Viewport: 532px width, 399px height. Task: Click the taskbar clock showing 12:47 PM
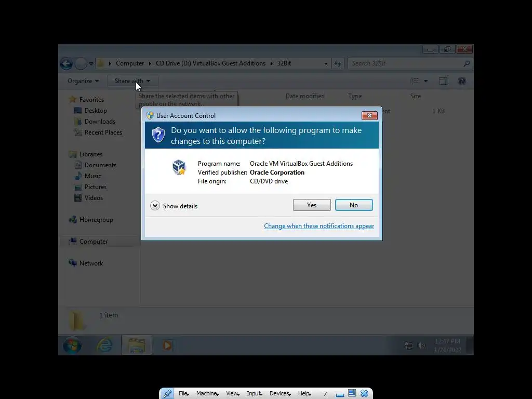point(447,345)
